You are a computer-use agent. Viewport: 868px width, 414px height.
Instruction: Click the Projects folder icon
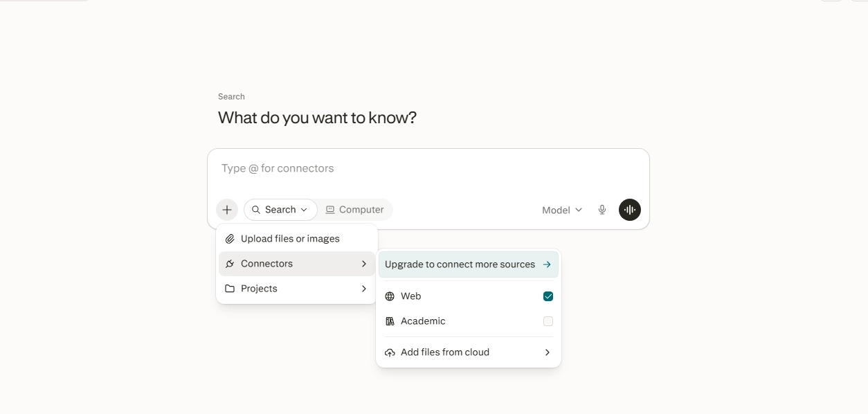point(230,289)
